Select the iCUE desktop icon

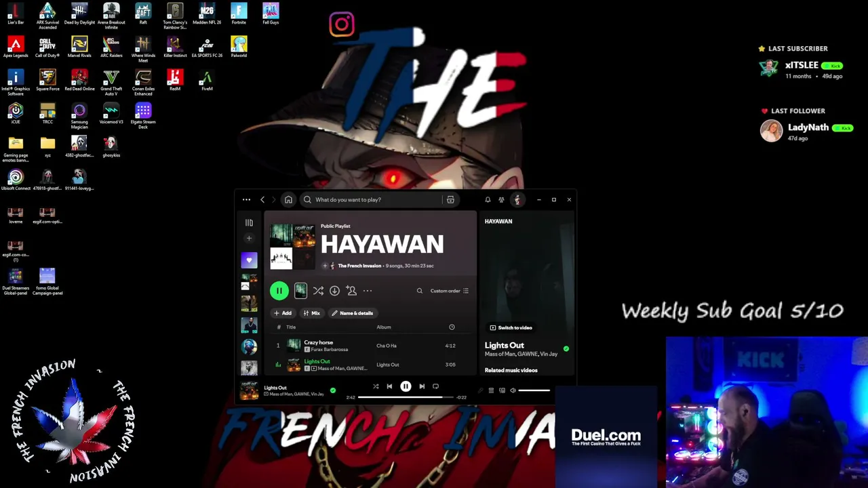pos(16,113)
